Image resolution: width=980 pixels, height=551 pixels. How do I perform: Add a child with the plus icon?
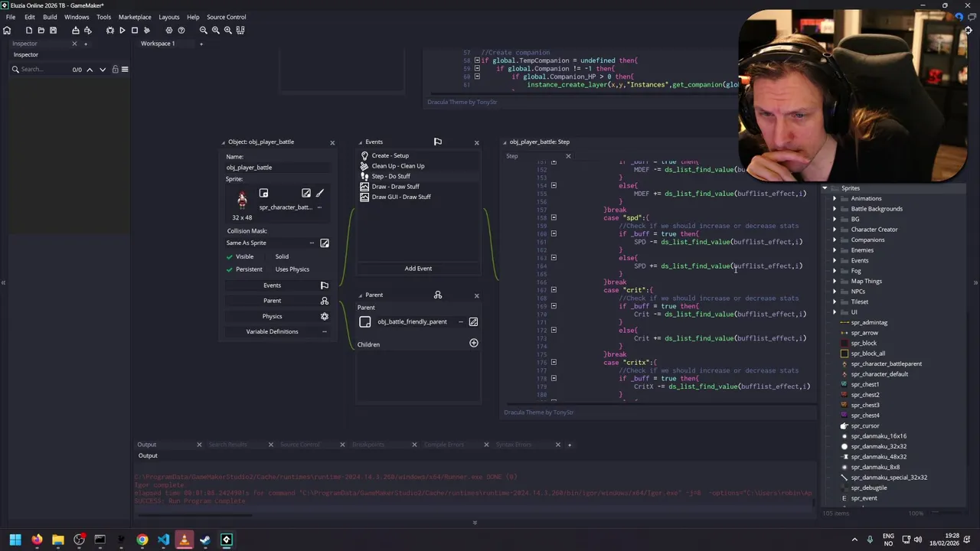pos(473,344)
